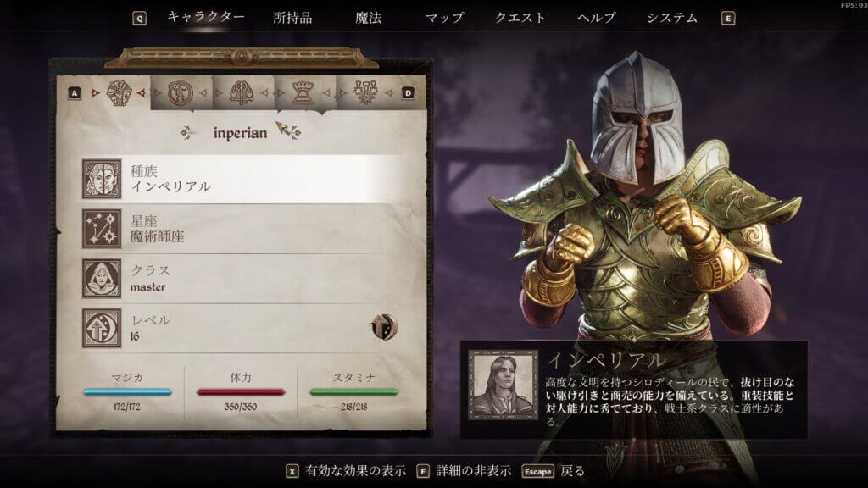The image size is (868, 488).
Task: Select the 星座 constellation icon
Action: (x=102, y=228)
